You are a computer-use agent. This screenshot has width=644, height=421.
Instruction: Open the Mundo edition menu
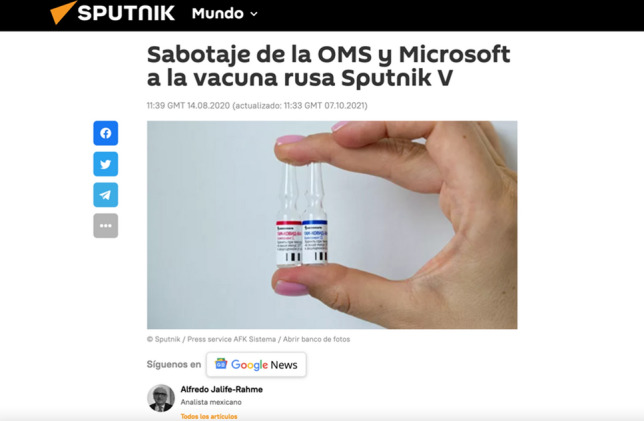coord(225,14)
